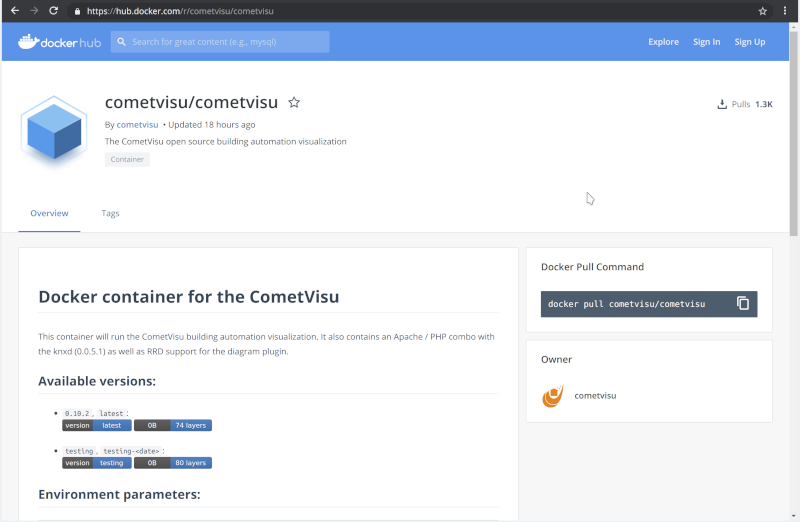Click the scrollbar down arrow
The width and height of the screenshot is (800, 522).
[x=794, y=516]
